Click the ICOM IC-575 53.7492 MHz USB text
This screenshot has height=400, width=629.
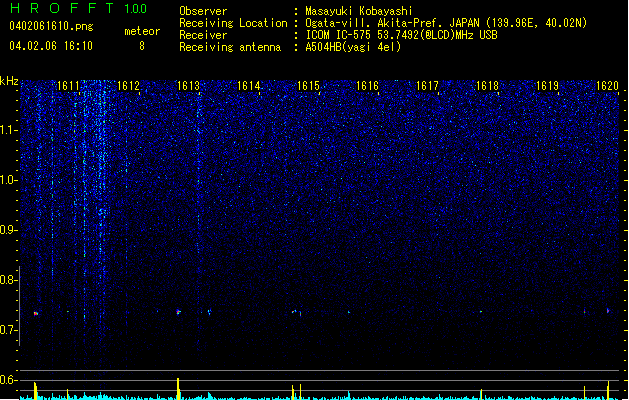[401, 35]
